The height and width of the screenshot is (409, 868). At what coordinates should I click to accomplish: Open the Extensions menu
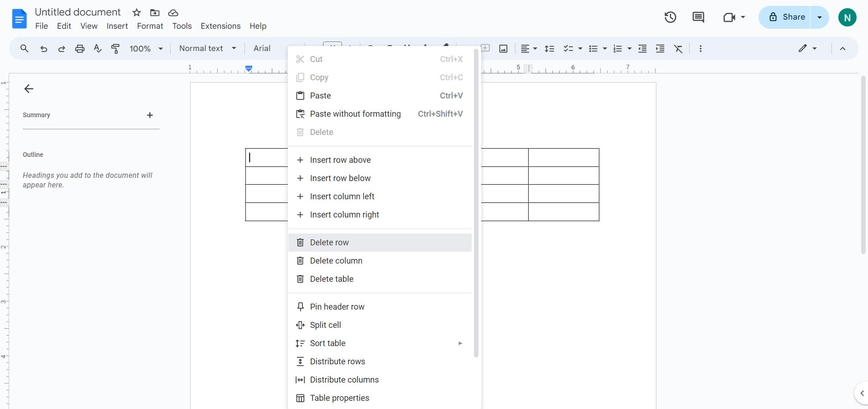(221, 26)
